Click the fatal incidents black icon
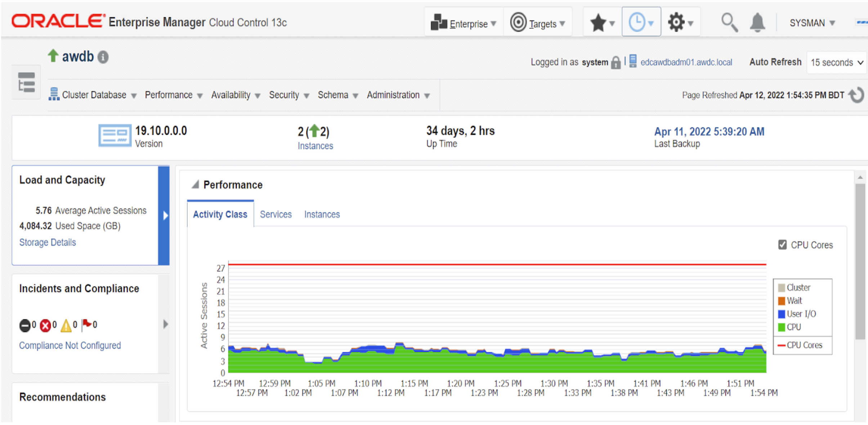The width and height of the screenshot is (868, 425). 25,325
